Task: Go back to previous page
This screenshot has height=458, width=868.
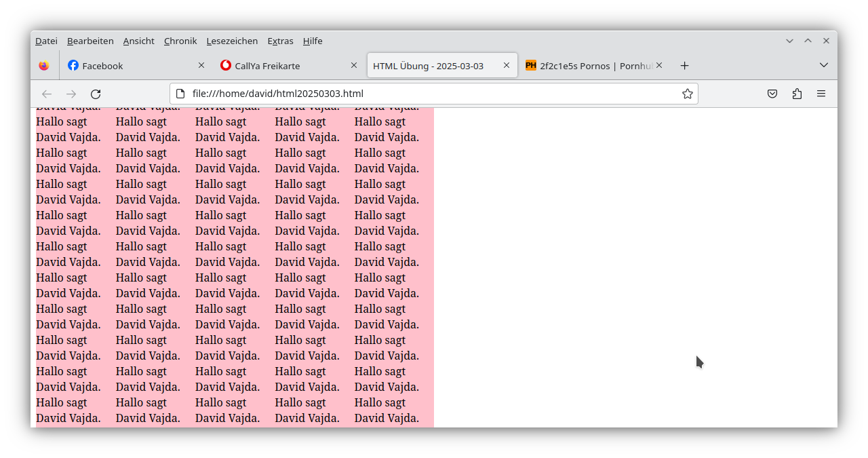Action: coord(47,94)
